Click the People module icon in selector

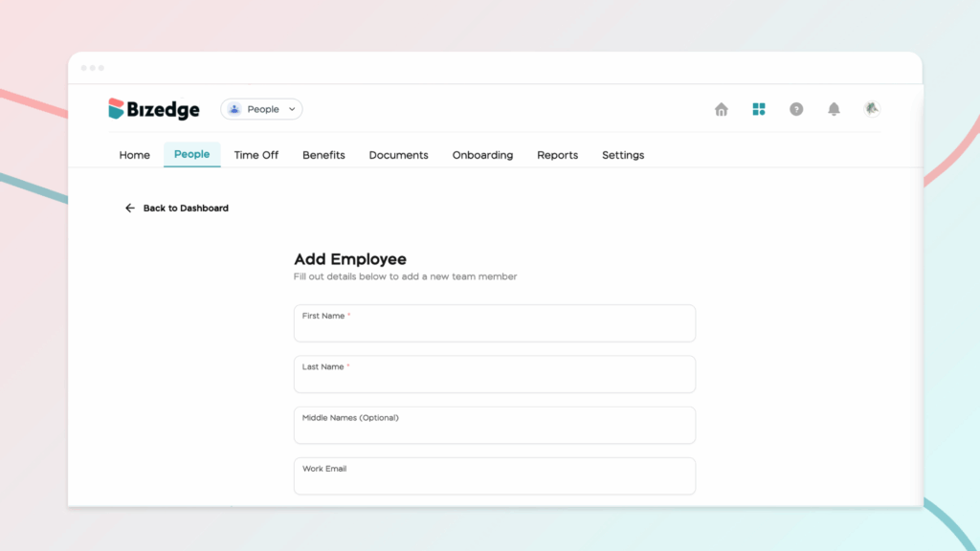234,109
